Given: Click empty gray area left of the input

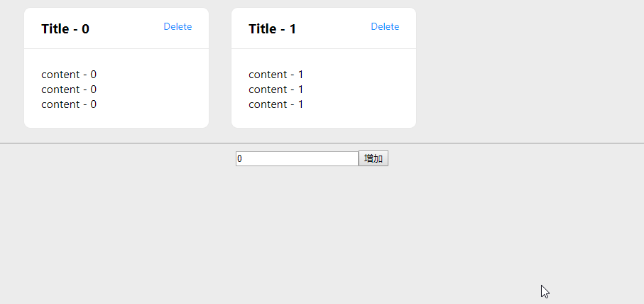Looking at the screenshot, I should [121, 158].
